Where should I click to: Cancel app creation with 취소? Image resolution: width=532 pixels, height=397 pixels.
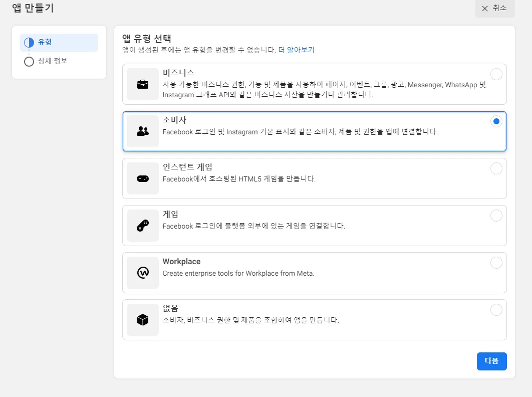pos(494,8)
